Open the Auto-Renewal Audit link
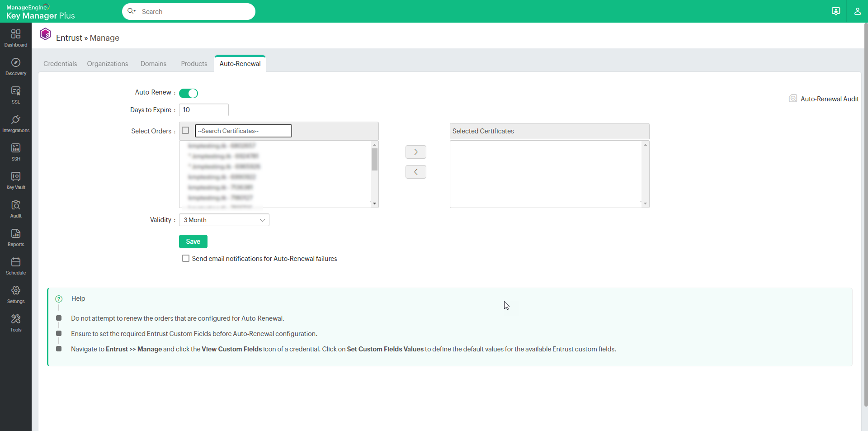 click(830, 99)
